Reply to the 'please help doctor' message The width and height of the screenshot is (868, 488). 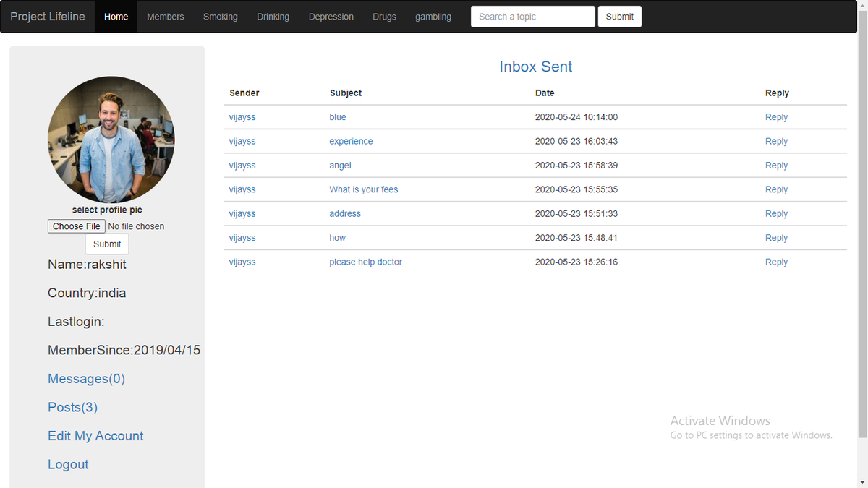click(x=776, y=262)
